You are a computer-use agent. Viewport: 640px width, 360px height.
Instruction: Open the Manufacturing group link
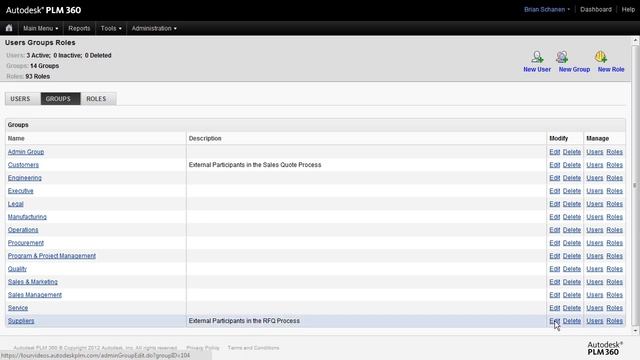(x=27, y=217)
